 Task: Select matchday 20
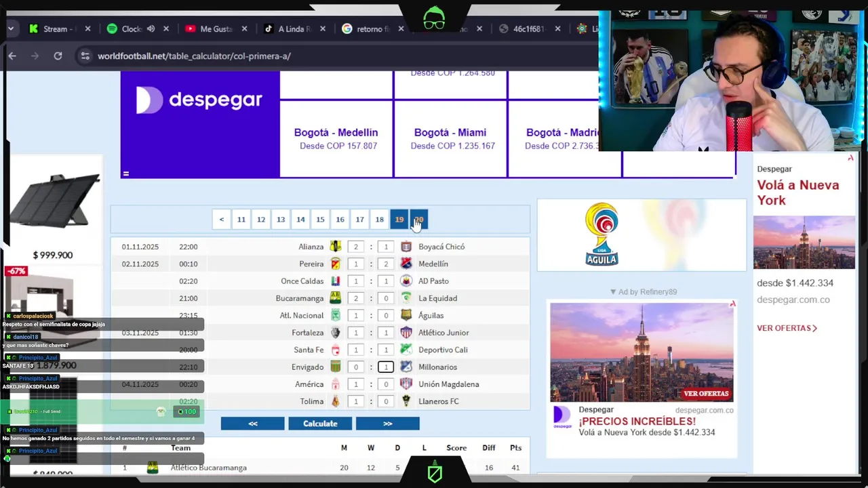pyautogui.click(x=419, y=220)
